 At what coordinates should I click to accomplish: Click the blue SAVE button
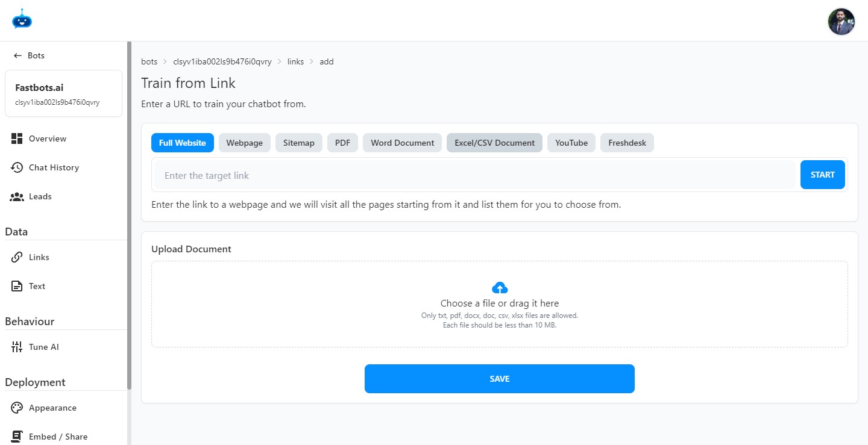[500, 379]
